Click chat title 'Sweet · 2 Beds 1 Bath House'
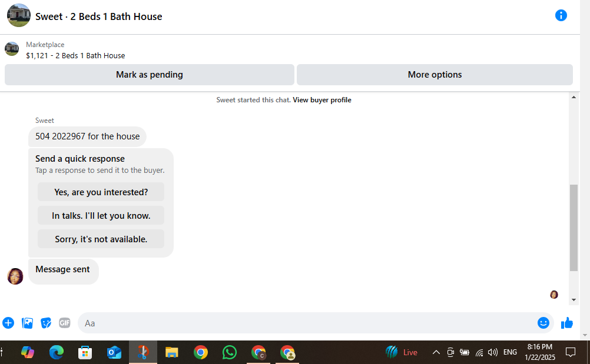 98,16
